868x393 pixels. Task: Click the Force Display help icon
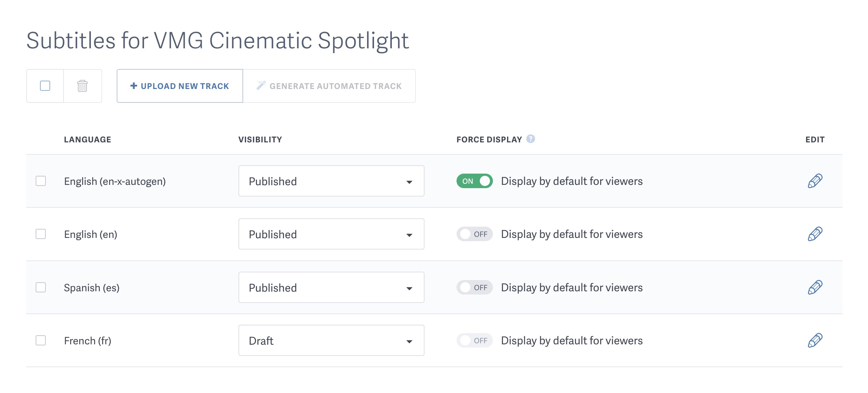tap(531, 139)
